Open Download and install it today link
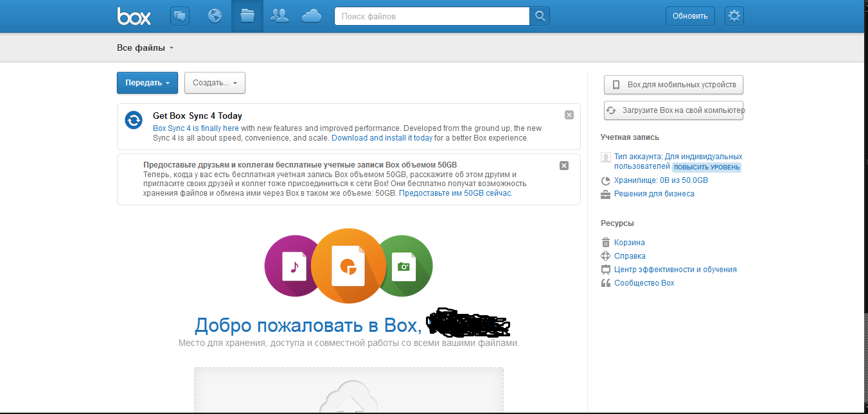868x414 pixels. click(382, 138)
